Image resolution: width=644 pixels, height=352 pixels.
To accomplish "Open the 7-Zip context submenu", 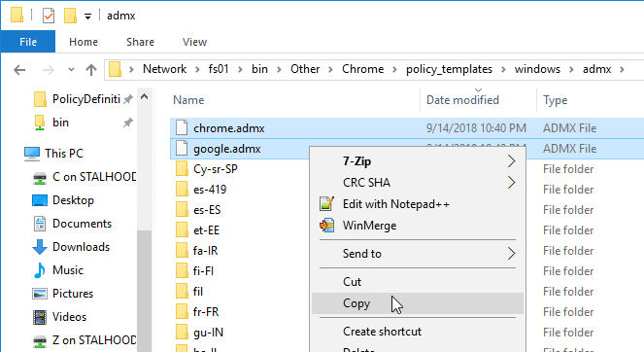I will (x=418, y=161).
